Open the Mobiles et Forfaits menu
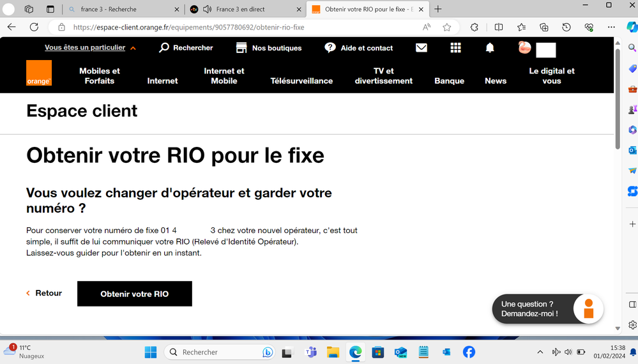638x364 pixels. 99,75
